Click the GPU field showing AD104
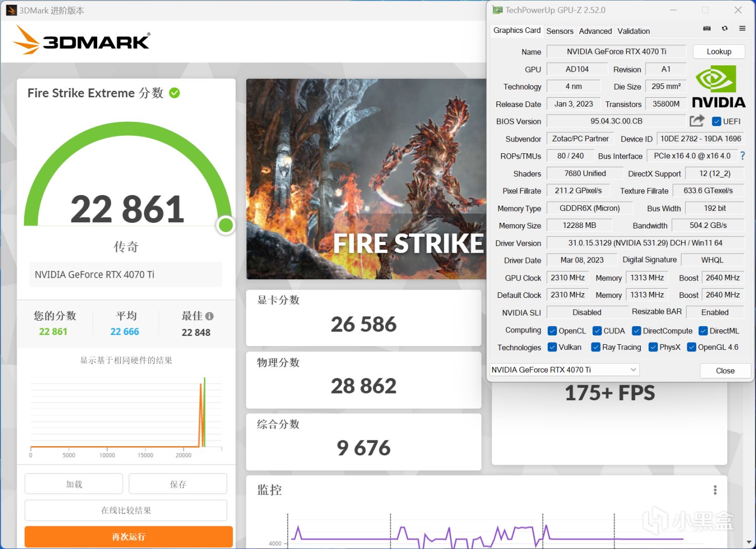 point(577,69)
